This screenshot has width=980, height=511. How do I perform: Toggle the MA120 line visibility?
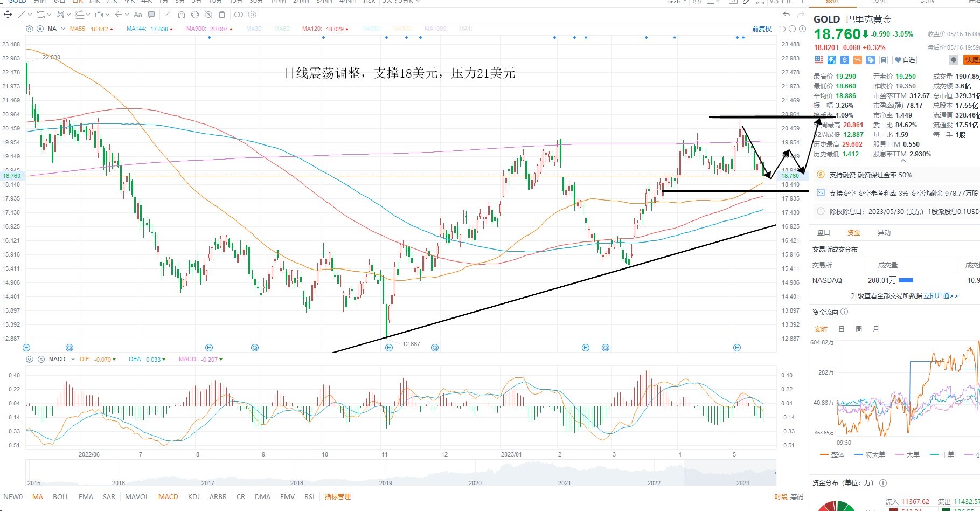[325, 29]
